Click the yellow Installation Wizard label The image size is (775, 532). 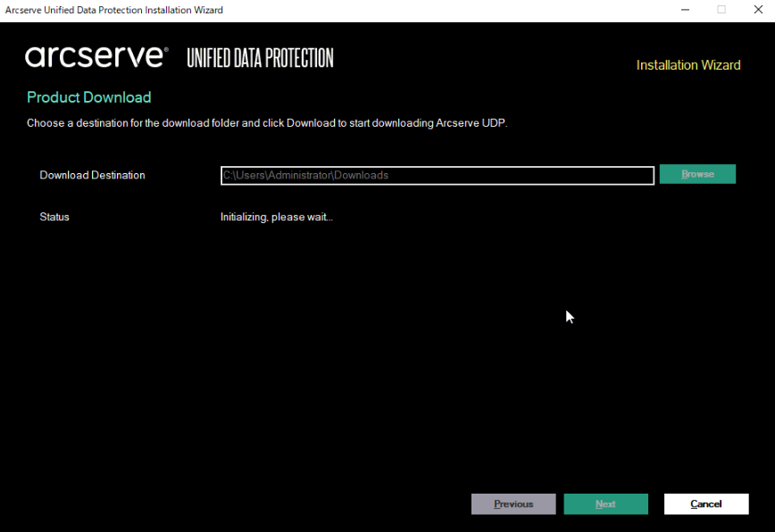point(687,65)
